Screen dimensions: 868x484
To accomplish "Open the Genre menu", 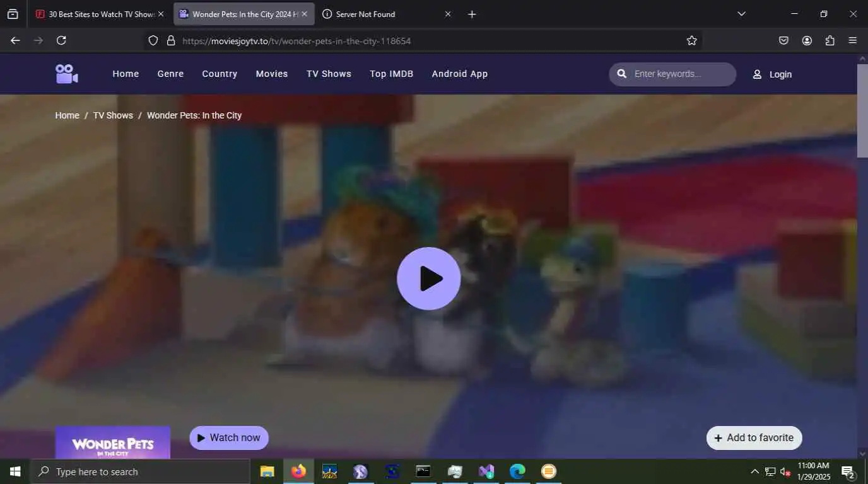I will pos(170,74).
